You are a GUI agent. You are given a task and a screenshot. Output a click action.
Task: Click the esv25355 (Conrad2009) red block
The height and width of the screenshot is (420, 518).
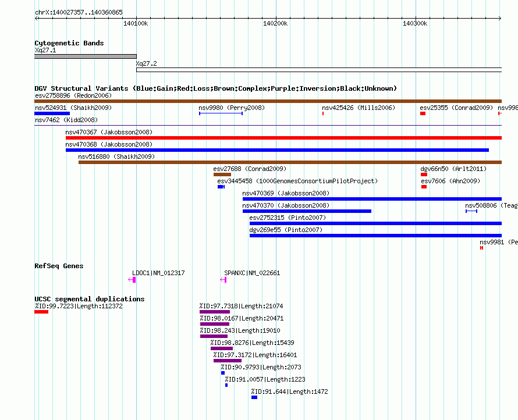coord(423,113)
